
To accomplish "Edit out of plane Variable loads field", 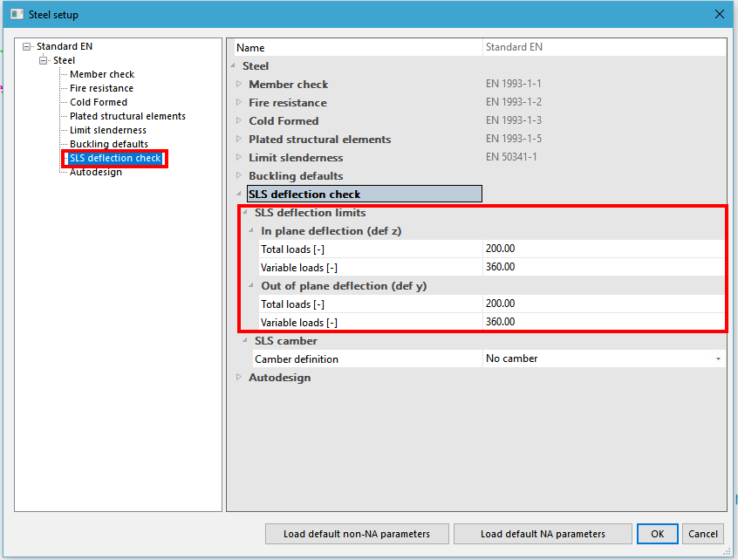I will [602, 322].
